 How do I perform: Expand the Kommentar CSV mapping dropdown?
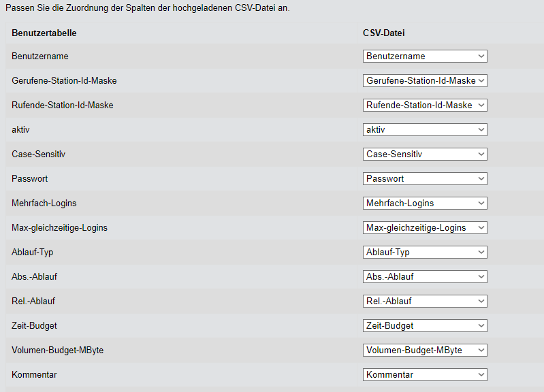click(x=425, y=375)
